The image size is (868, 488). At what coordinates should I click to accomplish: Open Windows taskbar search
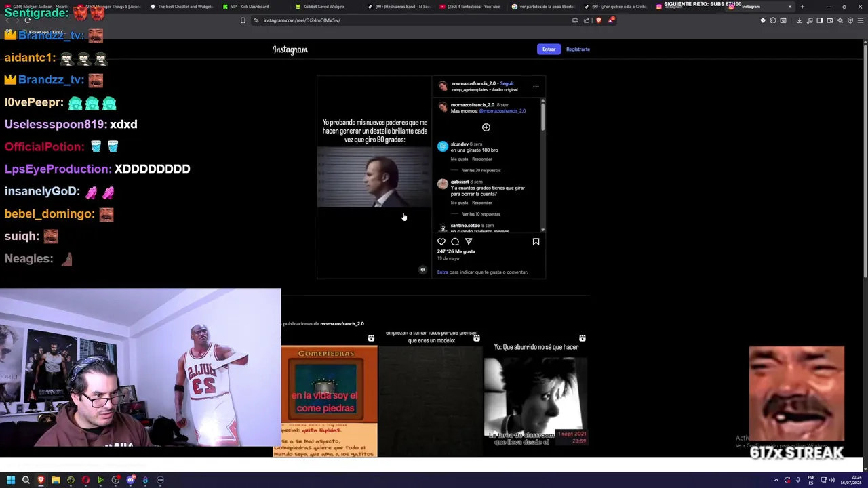coord(26,480)
